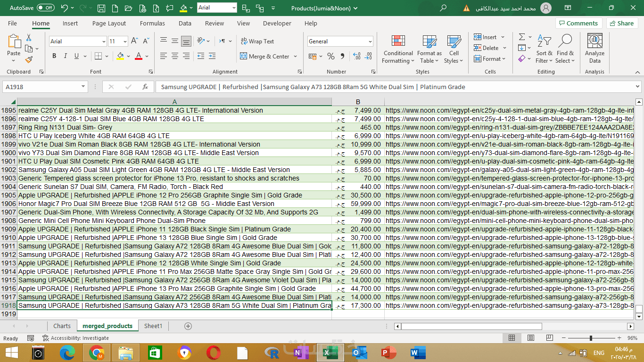Screen dimensions: 644x362
Task: Decrease decimal places
Action: [x=368, y=56]
